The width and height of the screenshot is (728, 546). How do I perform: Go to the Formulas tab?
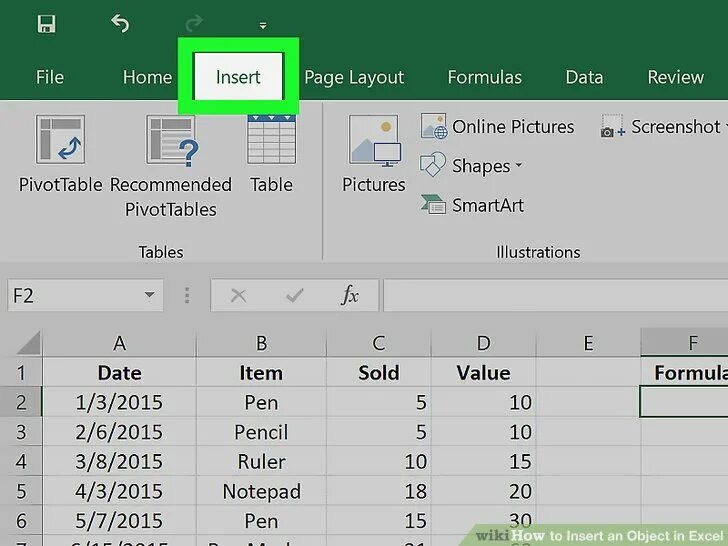(x=484, y=77)
